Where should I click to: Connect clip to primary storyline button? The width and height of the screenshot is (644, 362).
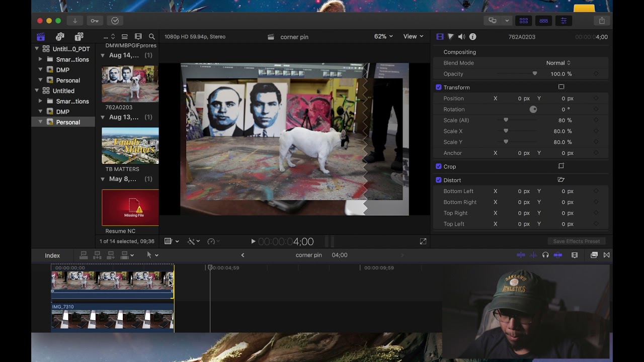(x=84, y=255)
